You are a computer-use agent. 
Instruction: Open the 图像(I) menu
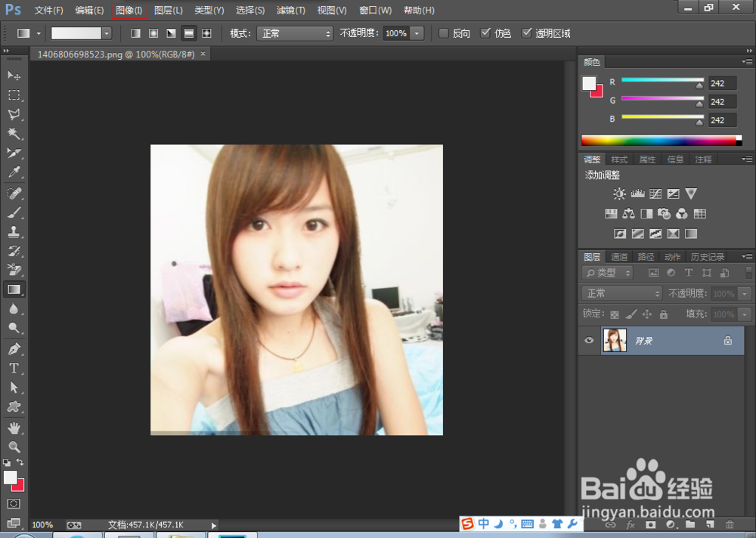(129, 10)
